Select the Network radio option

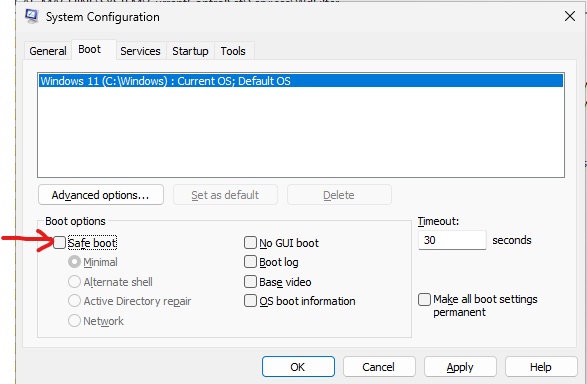pyautogui.click(x=74, y=321)
